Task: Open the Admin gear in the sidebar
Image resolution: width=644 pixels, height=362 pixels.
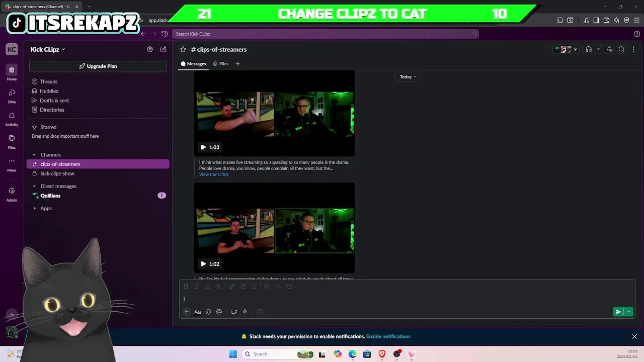Action: point(12,194)
